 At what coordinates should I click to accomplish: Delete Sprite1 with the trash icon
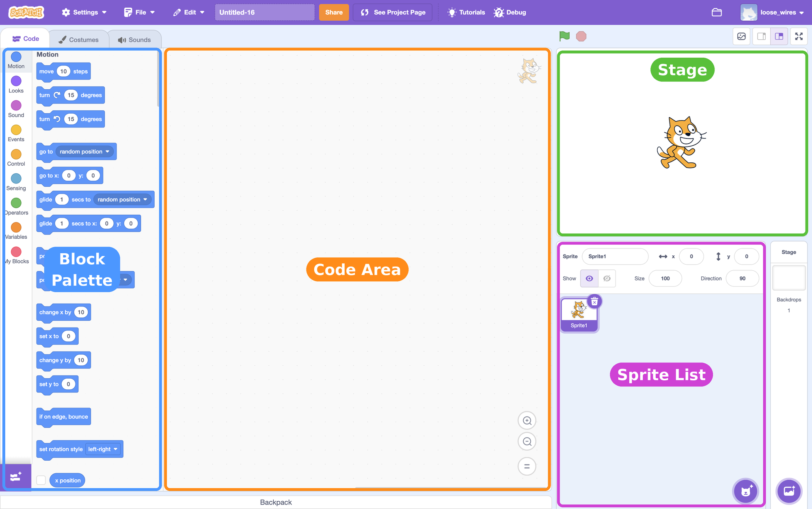594,302
